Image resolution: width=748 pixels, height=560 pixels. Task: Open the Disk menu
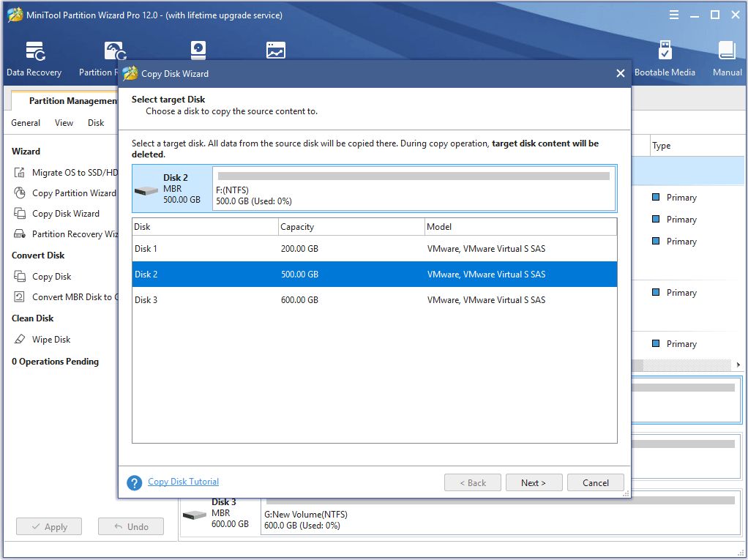[96, 122]
